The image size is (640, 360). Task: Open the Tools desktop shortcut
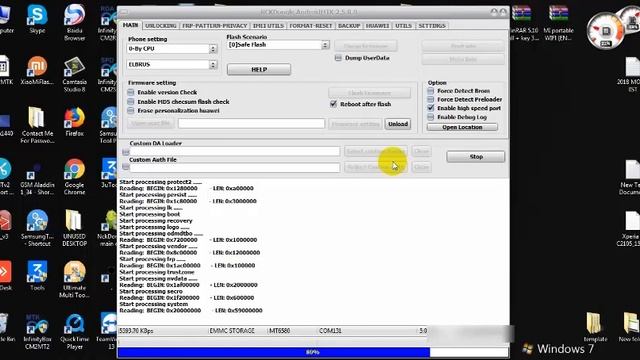37,276
